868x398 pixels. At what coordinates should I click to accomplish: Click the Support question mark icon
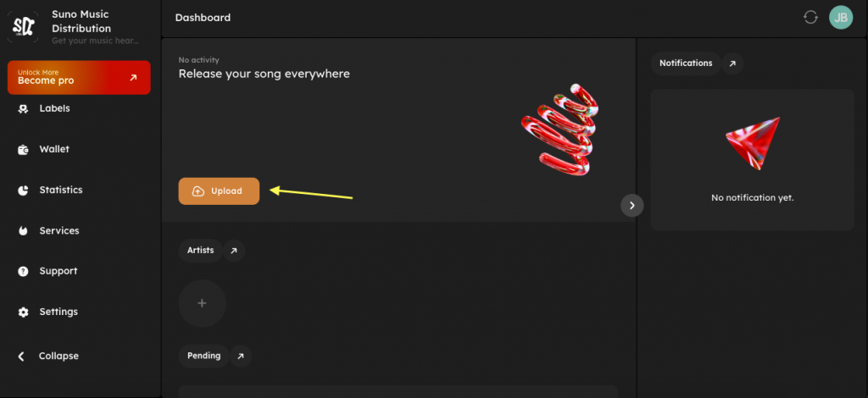[x=23, y=272]
